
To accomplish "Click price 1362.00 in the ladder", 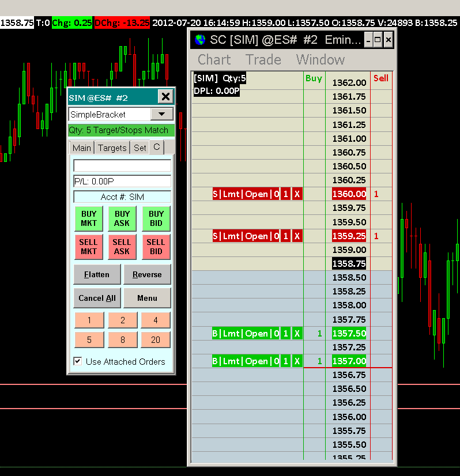I will pyautogui.click(x=349, y=82).
